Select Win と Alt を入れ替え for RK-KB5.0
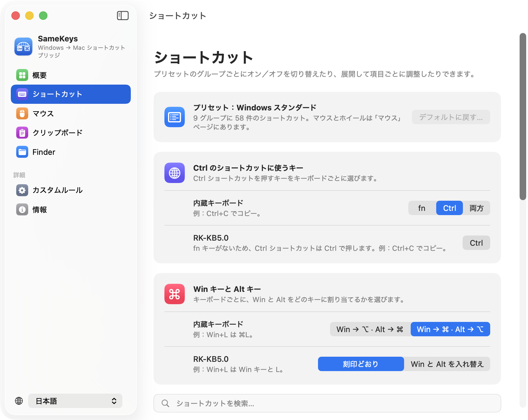528x420 pixels. (447, 364)
